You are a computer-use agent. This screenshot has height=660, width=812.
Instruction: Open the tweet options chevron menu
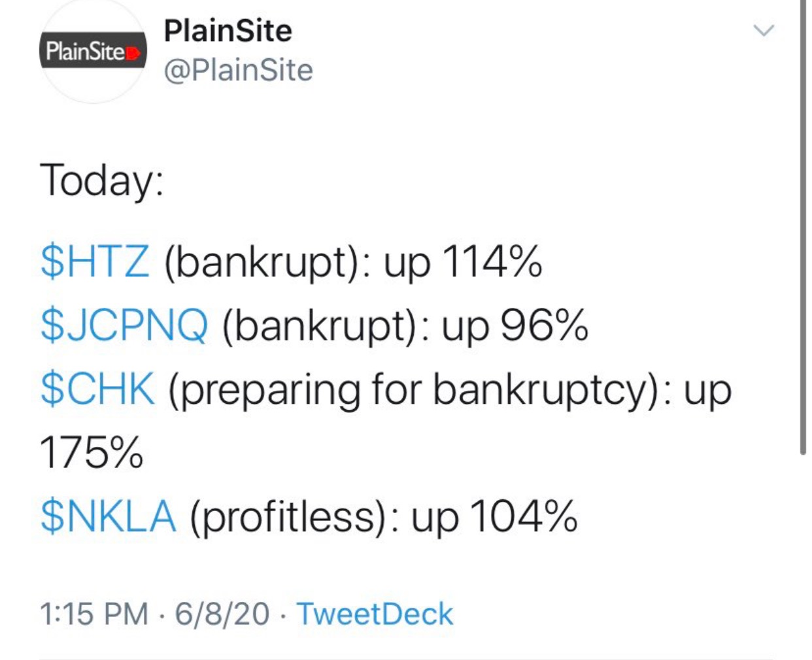[764, 30]
